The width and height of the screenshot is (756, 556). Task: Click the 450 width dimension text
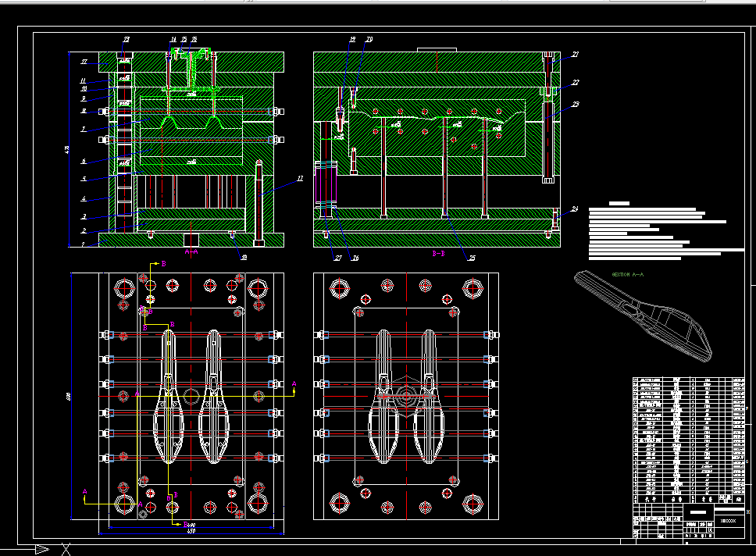coord(191,531)
